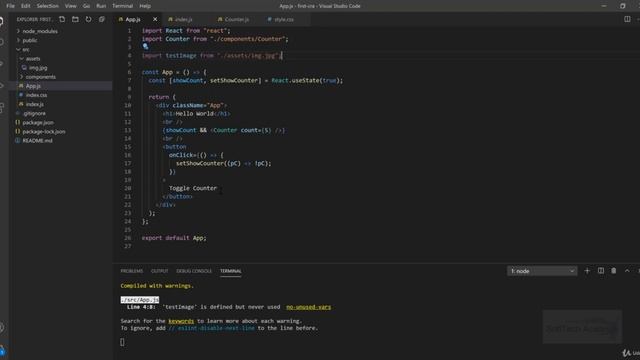Close the App.js editor tab
Viewport: 640px width, 360px height.
[155, 19]
